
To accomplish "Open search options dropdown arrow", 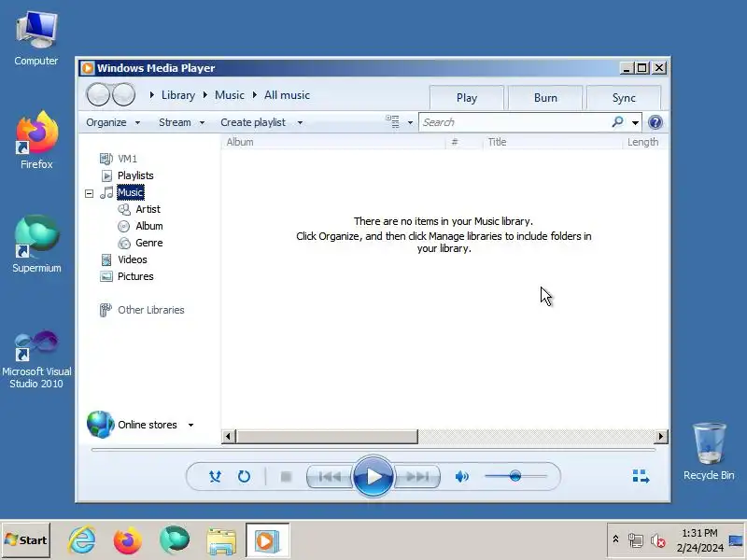I will (x=635, y=123).
